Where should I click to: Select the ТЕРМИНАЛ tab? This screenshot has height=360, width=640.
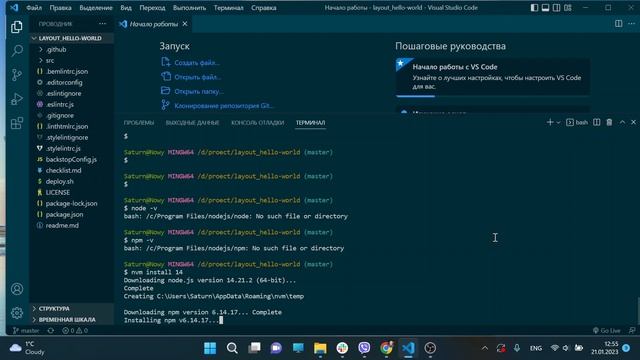(x=311, y=123)
